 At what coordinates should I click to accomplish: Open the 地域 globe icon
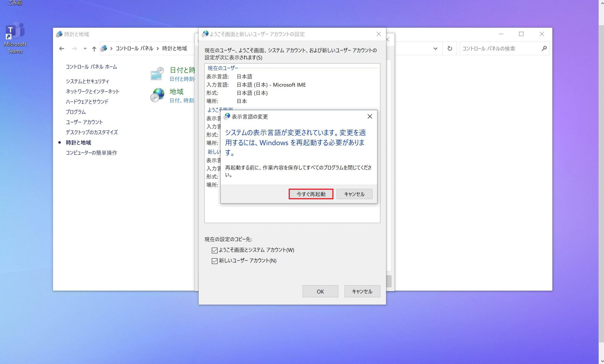click(157, 95)
